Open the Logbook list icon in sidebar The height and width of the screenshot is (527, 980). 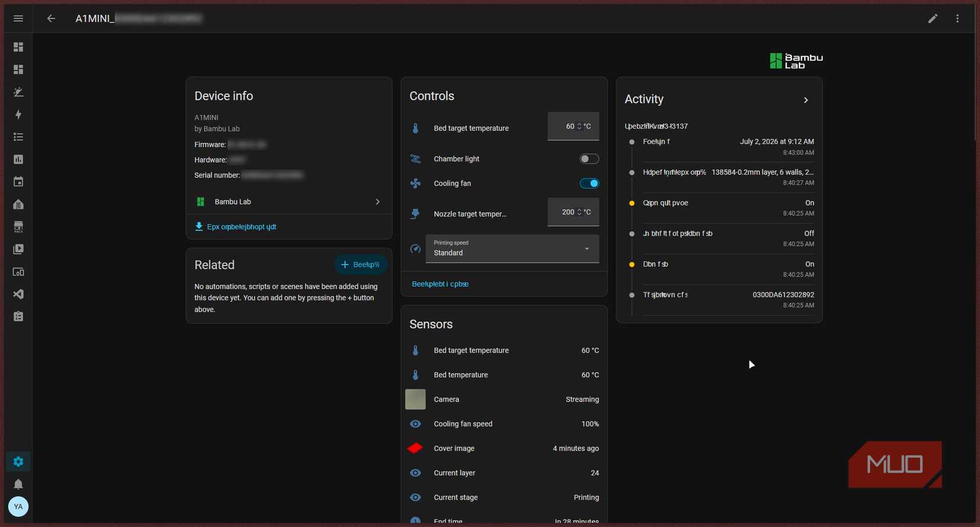coord(18,137)
